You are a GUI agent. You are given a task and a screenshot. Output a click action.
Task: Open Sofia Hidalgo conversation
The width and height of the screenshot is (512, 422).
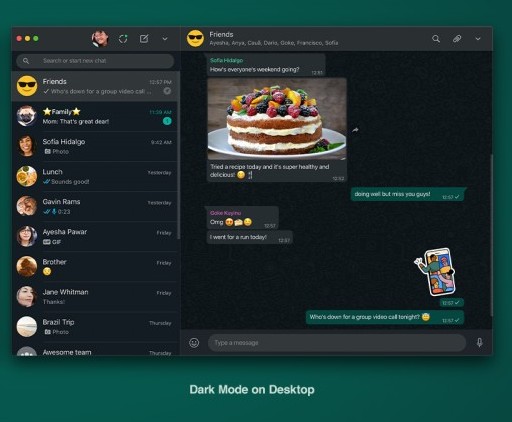coord(96,146)
